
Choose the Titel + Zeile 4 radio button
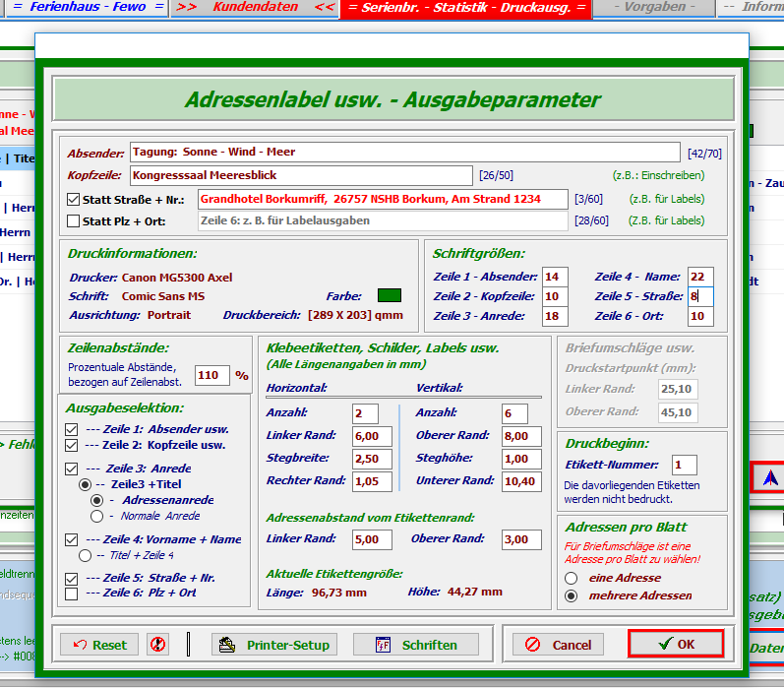click(85, 556)
